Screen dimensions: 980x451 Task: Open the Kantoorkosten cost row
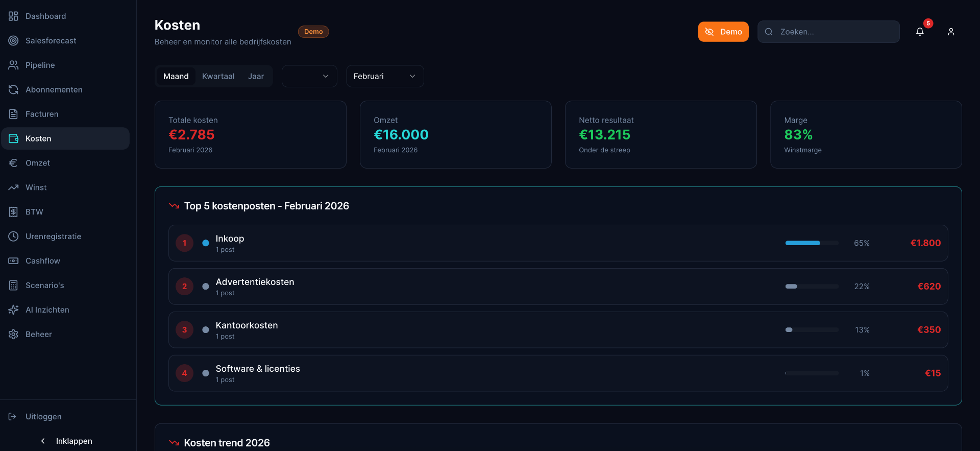pyautogui.click(x=558, y=330)
